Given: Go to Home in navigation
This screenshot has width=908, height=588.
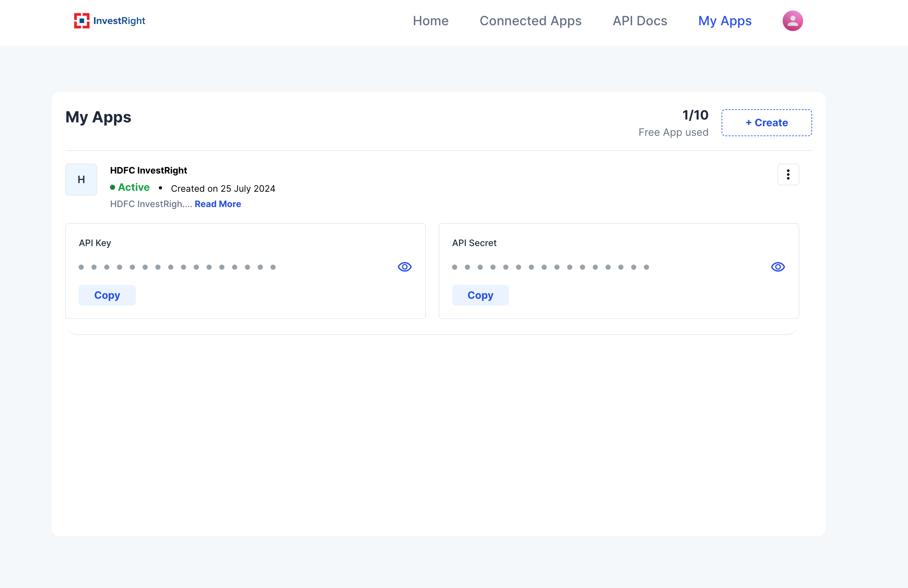Looking at the screenshot, I should click(430, 20).
